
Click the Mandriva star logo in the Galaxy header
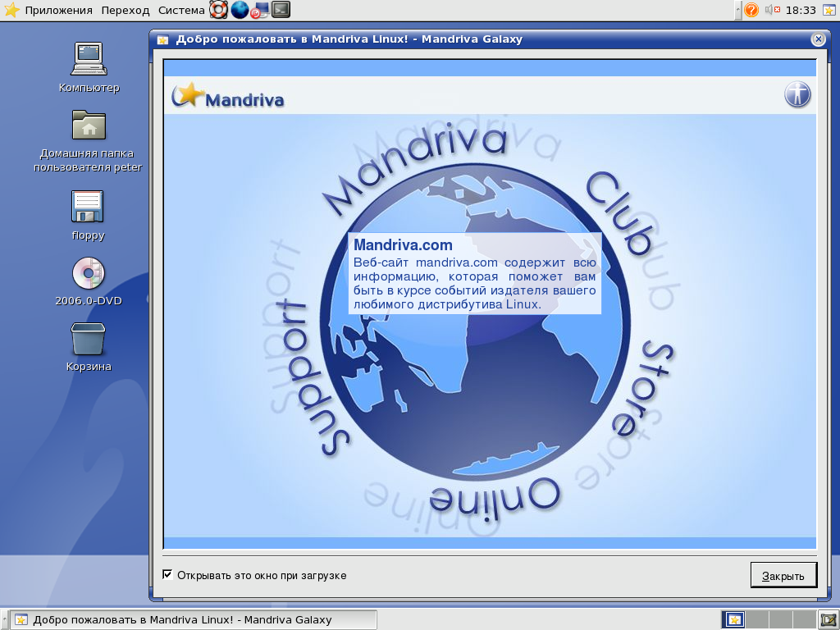coord(228,95)
